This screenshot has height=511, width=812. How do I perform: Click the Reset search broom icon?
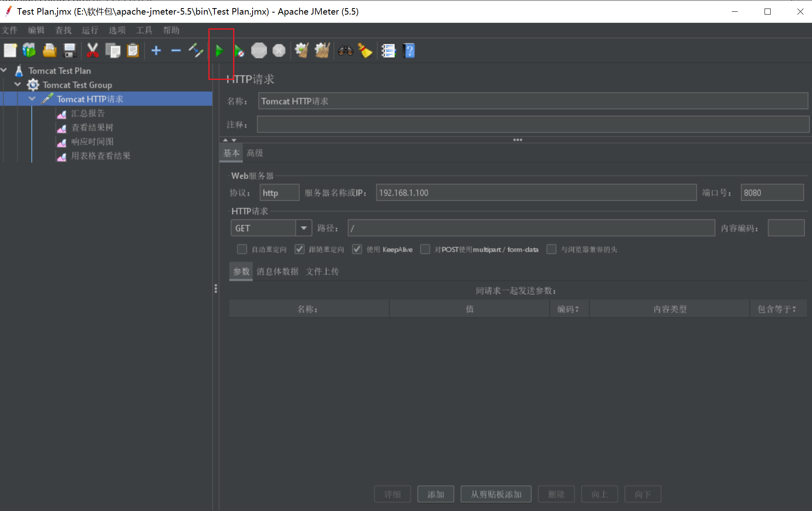tap(365, 51)
